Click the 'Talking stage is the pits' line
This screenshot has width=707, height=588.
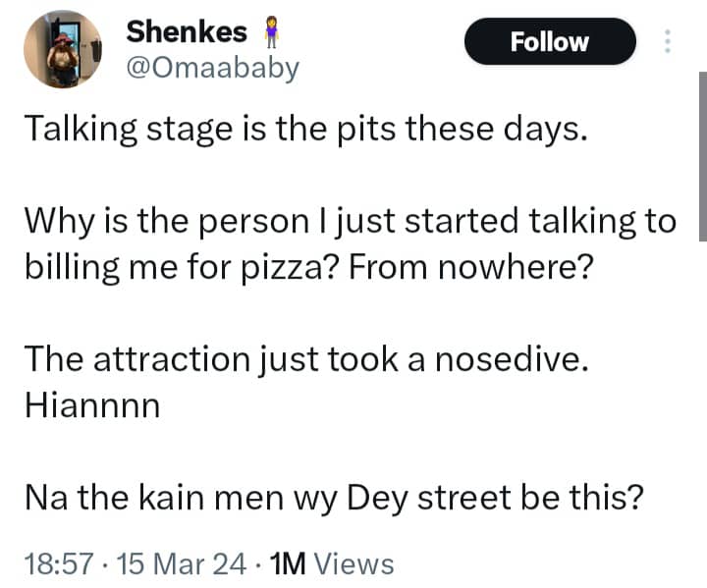pyautogui.click(x=305, y=130)
